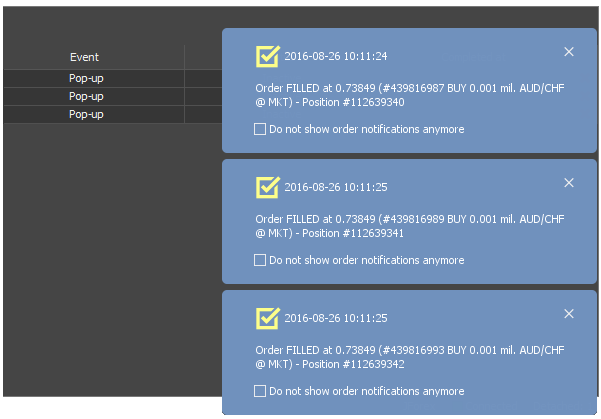Close notification for position #112639342
Screen dimensions: 601x419
click(569, 314)
